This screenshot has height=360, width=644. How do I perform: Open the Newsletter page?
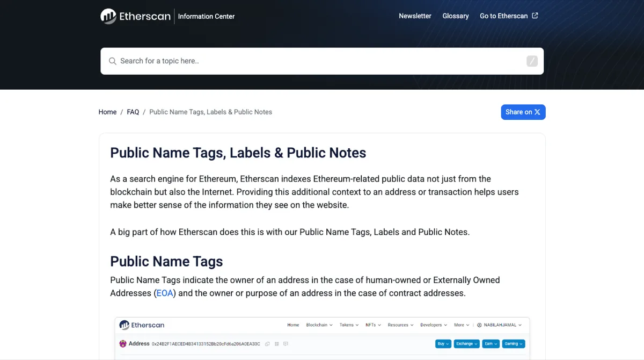tap(415, 16)
